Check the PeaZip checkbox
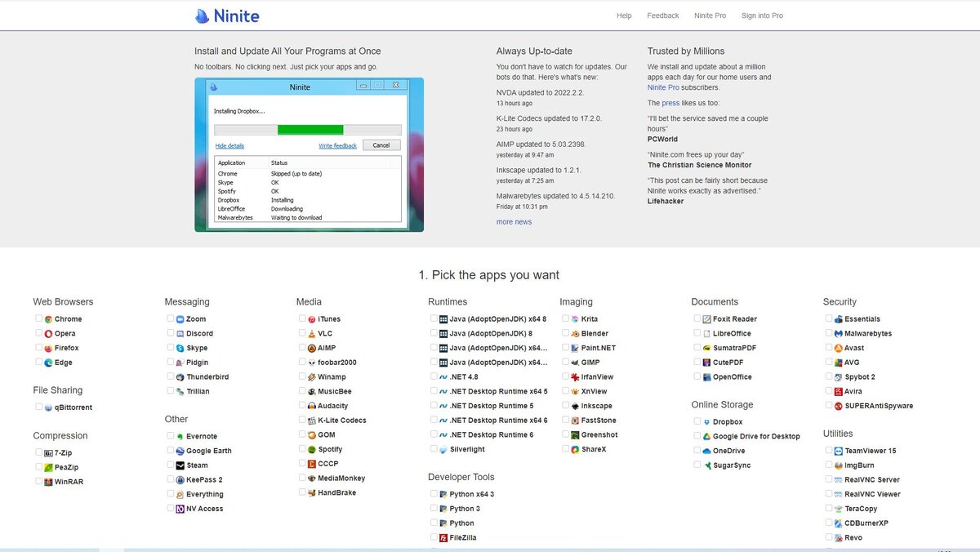 (38, 467)
